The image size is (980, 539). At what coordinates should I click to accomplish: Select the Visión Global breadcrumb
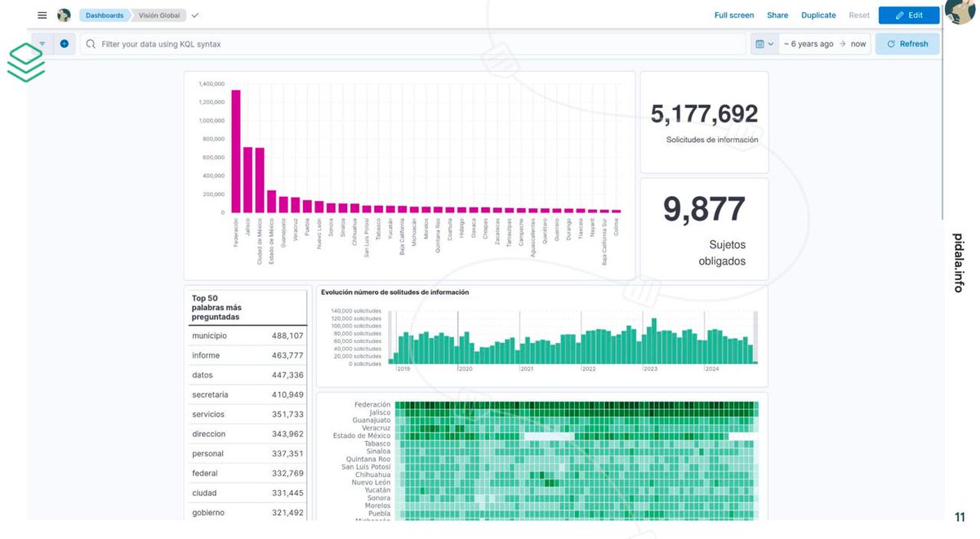tap(159, 16)
